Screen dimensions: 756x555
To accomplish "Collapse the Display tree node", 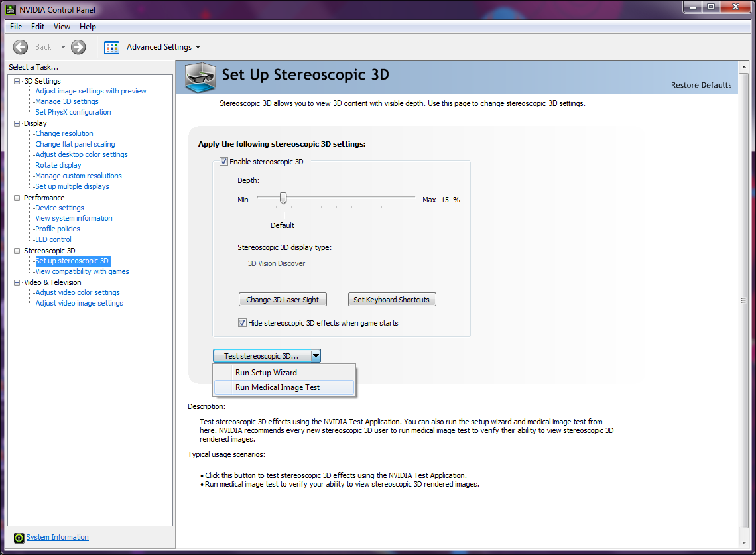I will [17, 123].
